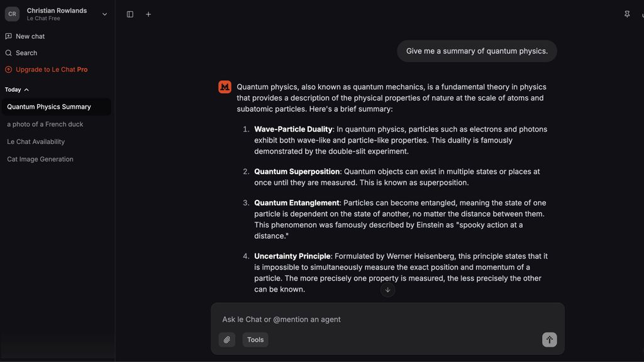Image resolution: width=644 pixels, height=362 pixels.
Task: Open Search via the magnifier icon
Action: pos(8,53)
